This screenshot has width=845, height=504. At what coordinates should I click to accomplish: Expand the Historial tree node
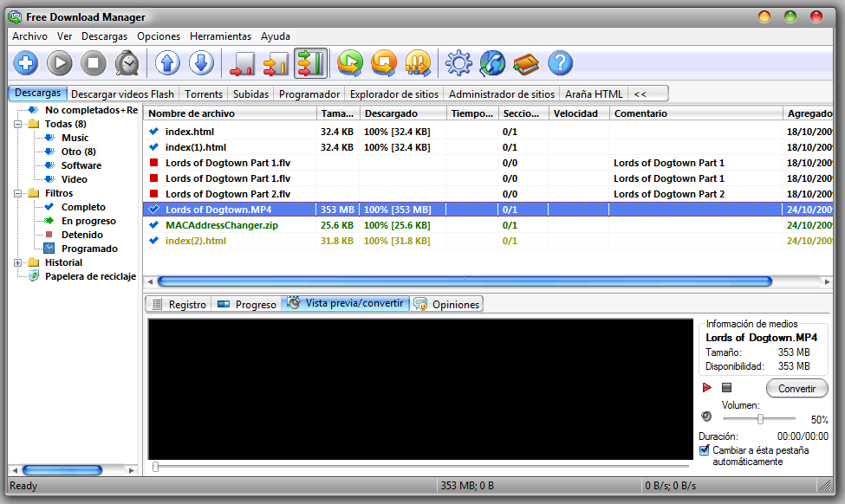[18, 262]
